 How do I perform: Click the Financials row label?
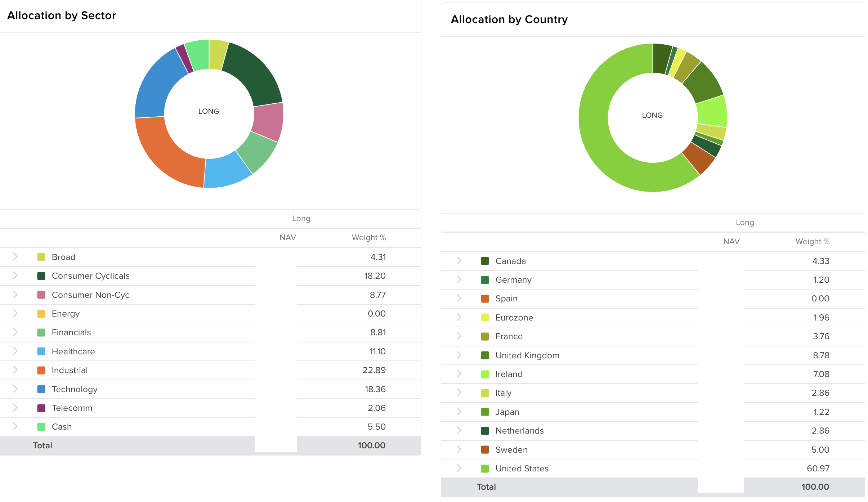[x=71, y=332]
